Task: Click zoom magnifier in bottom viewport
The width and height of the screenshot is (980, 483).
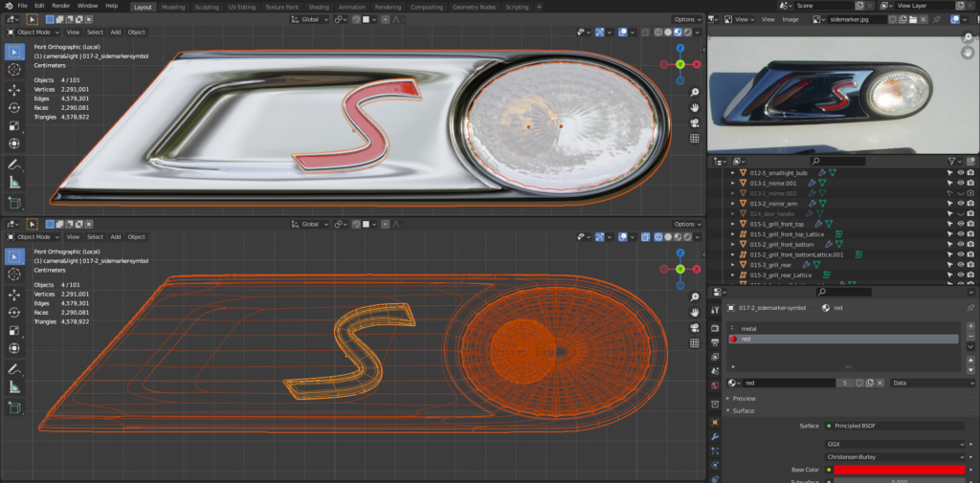Action: click(x=695, y=297)
